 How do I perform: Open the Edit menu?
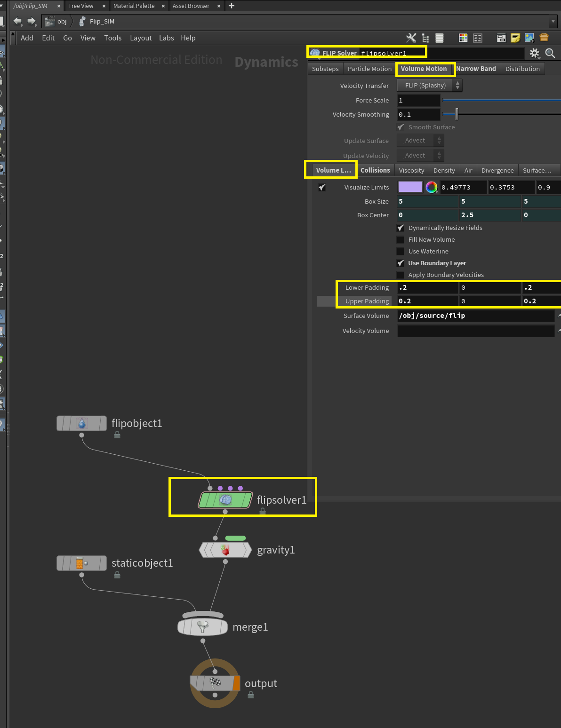tap(48, 38)
